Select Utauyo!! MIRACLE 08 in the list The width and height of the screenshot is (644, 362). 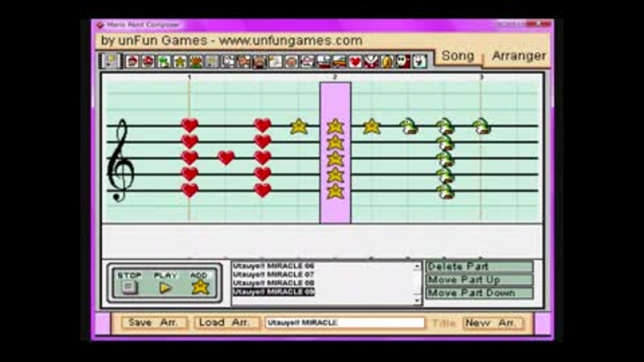(x=274, y=283)
